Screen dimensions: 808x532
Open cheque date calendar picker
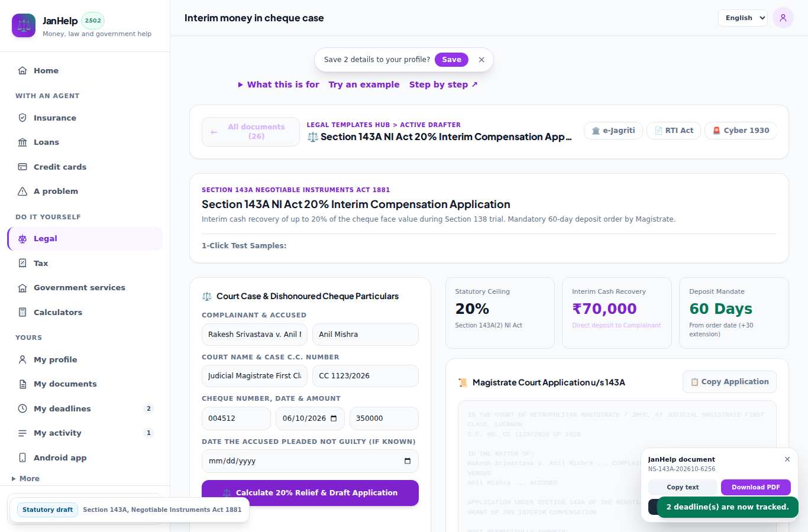(x=334, y=418)
